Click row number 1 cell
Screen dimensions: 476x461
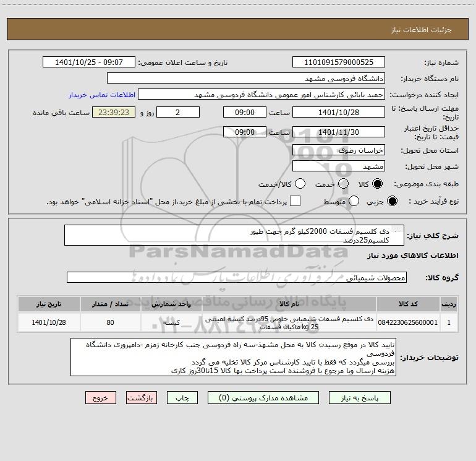point(449,322)
